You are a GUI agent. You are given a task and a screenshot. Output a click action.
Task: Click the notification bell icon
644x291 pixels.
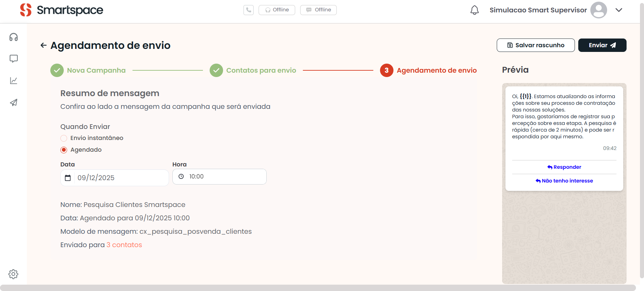click(474, 10)
